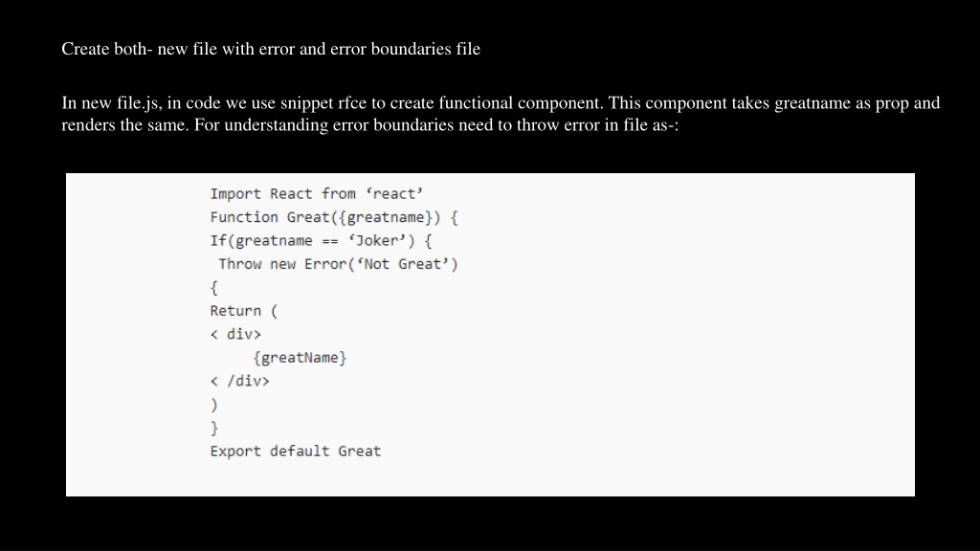Click the opening '< div>' tag line
The width and height of the screenshot is (980, 551).
click(235, 334)
